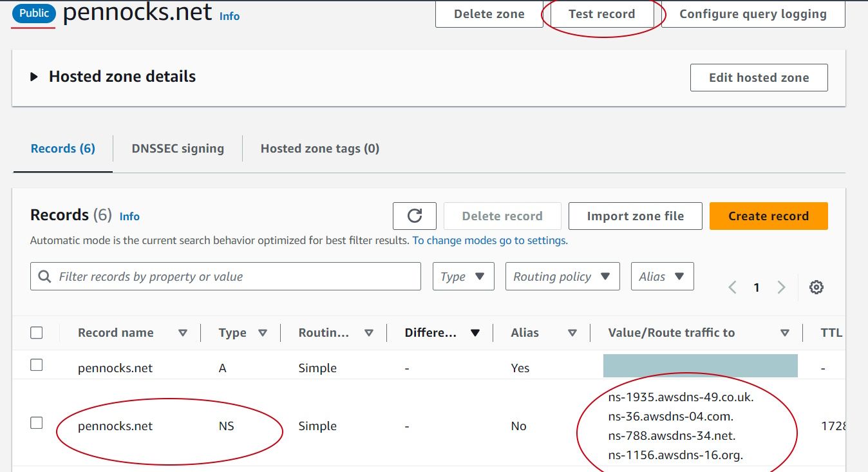Select all records checkbox in the header
The width and height of the screenshot is (868, 472).
37,333
